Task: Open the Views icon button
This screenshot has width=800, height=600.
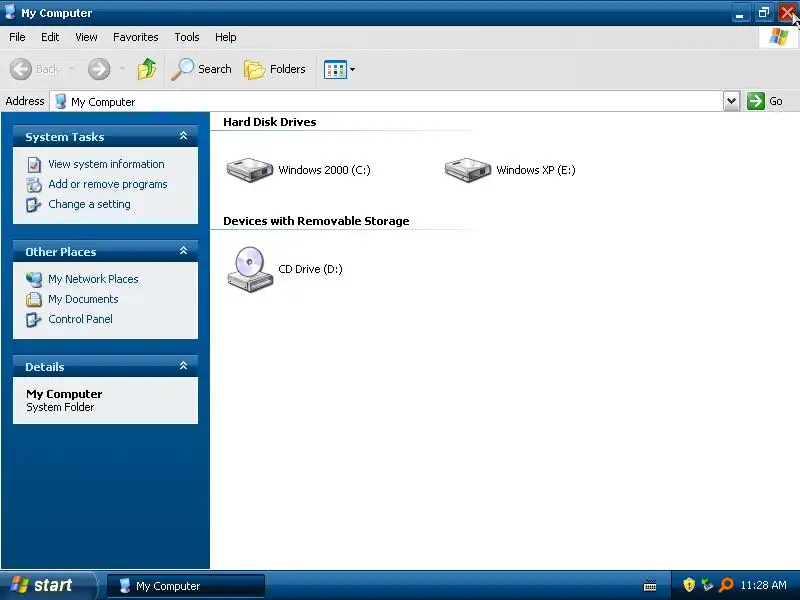Action: [x=335, y=69]
